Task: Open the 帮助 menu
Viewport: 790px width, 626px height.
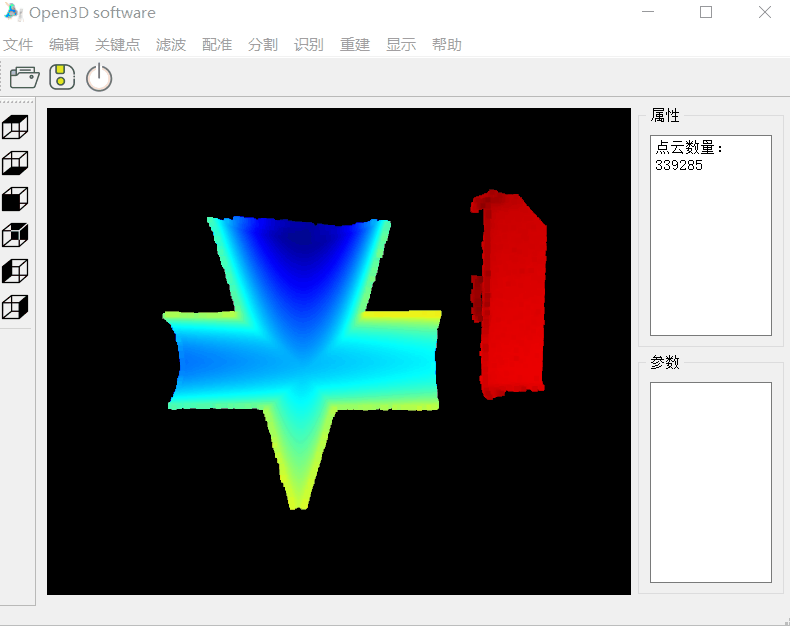Action: [447, 44]
